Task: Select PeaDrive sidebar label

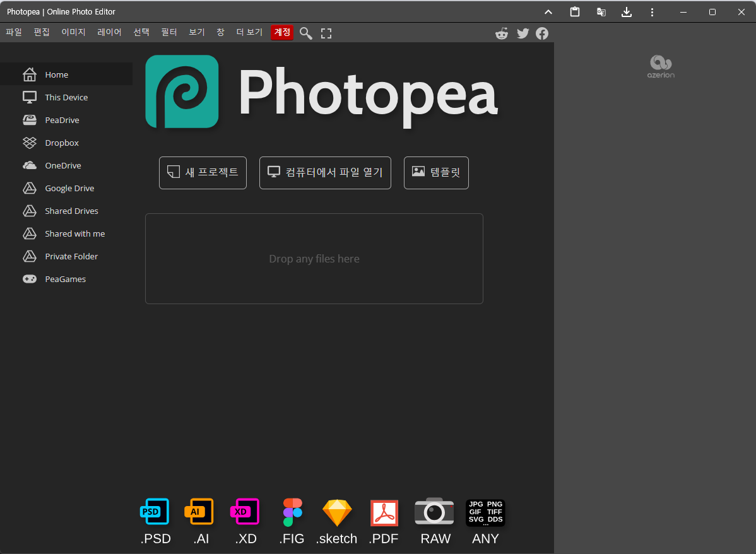Action: coord(62,120)
